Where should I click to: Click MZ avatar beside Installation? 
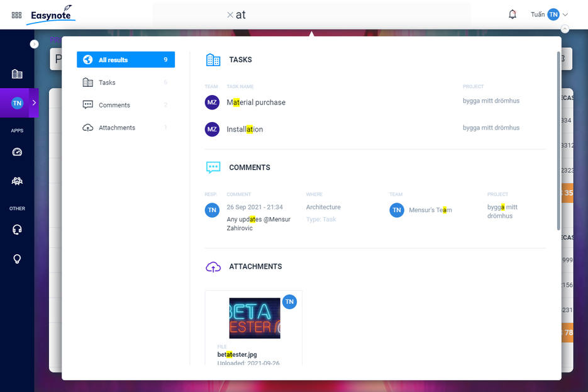(x=212, y=130)
